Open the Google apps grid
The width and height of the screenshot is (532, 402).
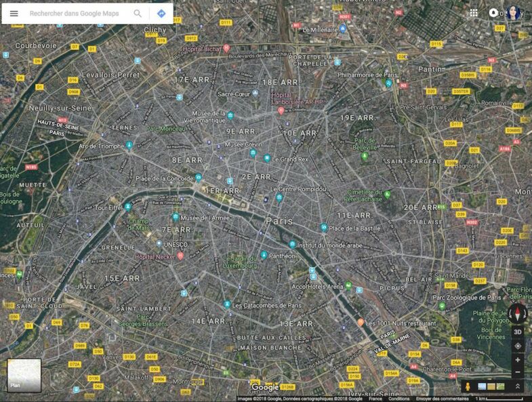point(474,13)
